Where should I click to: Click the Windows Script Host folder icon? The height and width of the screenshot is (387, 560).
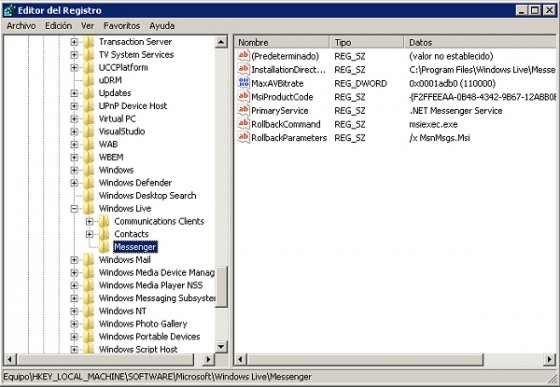89,349
